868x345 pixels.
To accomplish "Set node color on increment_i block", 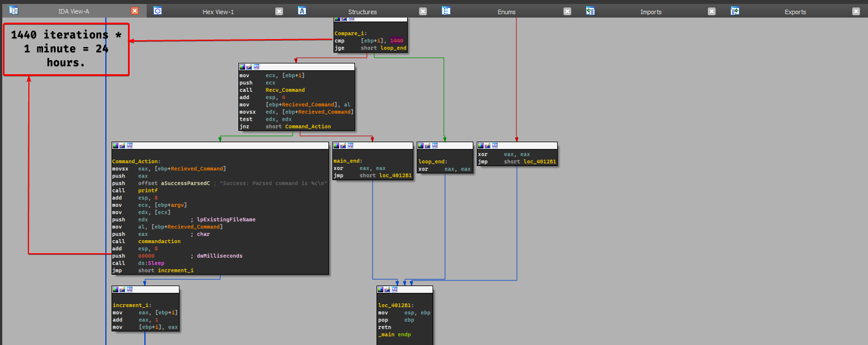I will coord(116,289).
